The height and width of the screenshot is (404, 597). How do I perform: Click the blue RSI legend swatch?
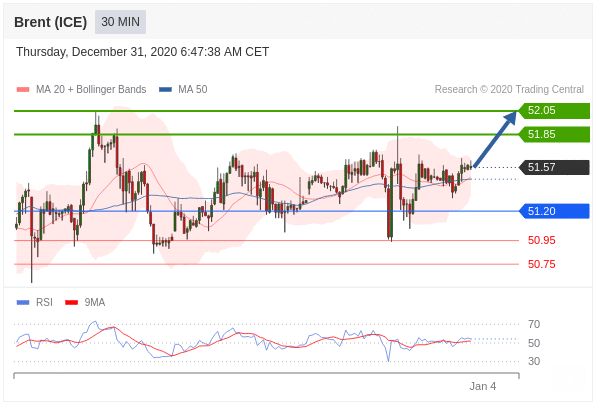23,303
